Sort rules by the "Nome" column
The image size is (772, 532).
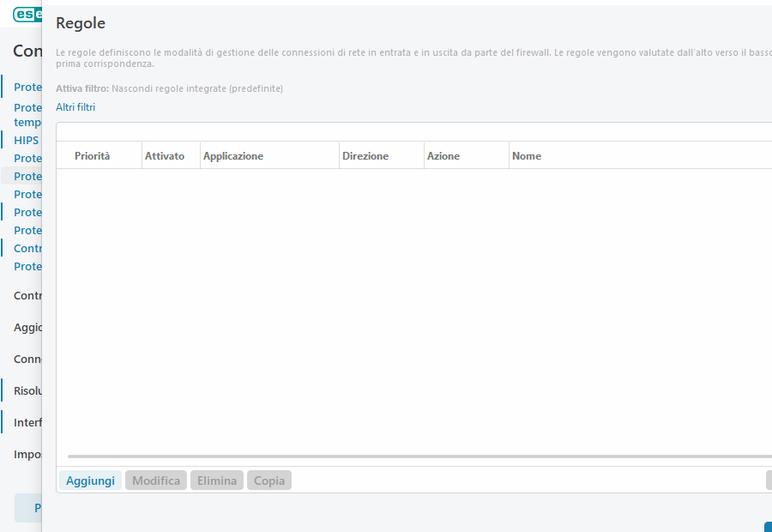(527, 155)
